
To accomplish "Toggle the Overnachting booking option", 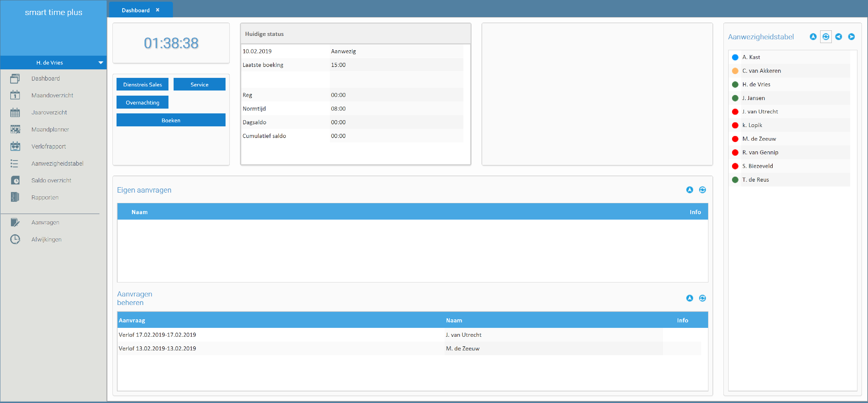I will pos(143,102).
